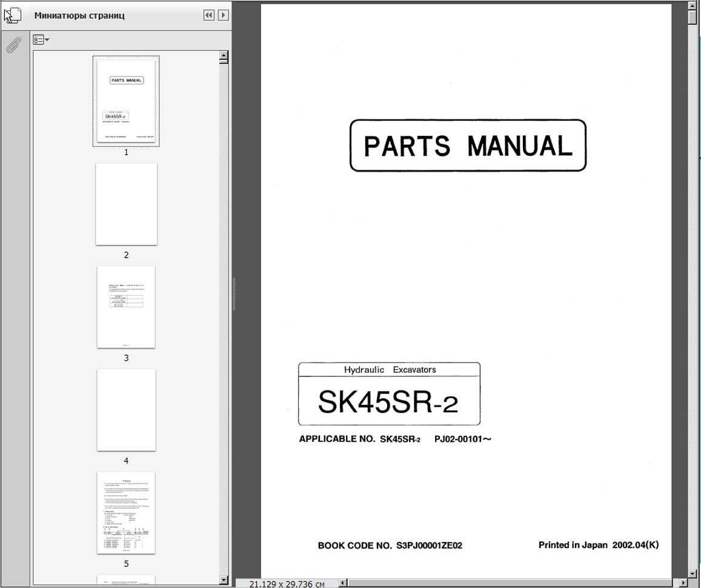
Task: Open the Attachments paperclip panel
Action: (x=13, y=44)
